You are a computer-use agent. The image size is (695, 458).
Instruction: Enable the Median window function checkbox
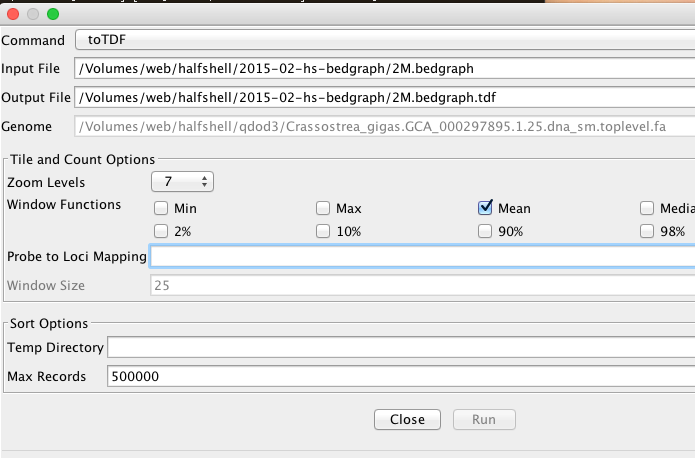(647, 208)
